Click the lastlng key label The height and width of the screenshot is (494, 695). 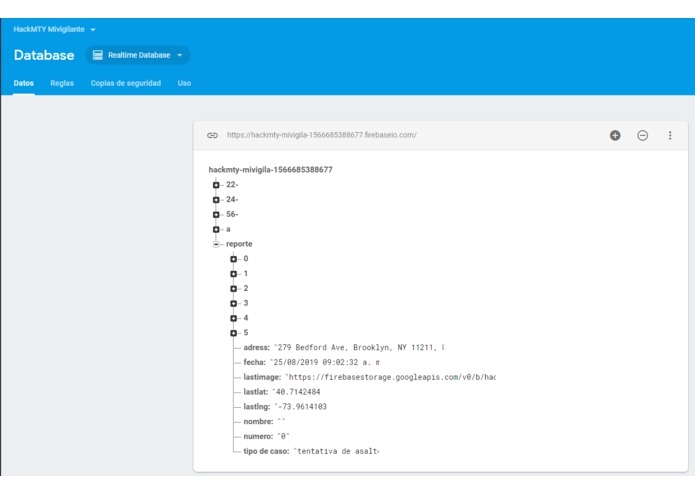(257, 407)
